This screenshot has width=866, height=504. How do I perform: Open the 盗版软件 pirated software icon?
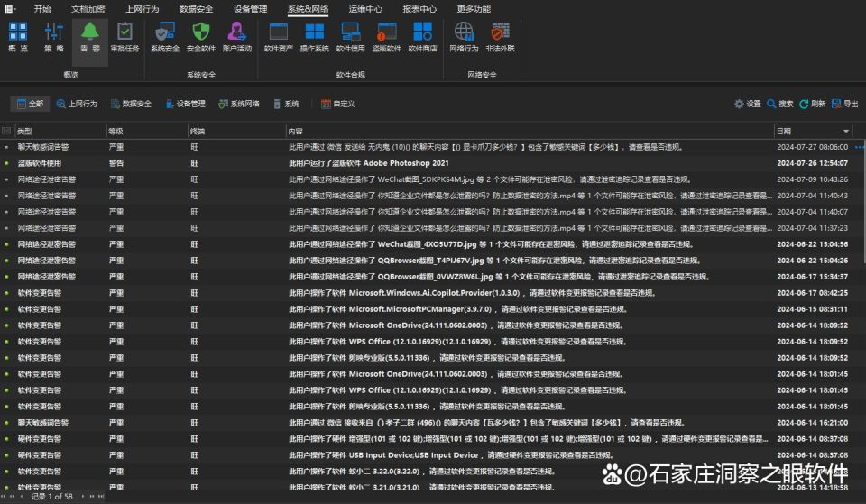tap(387, 37)
